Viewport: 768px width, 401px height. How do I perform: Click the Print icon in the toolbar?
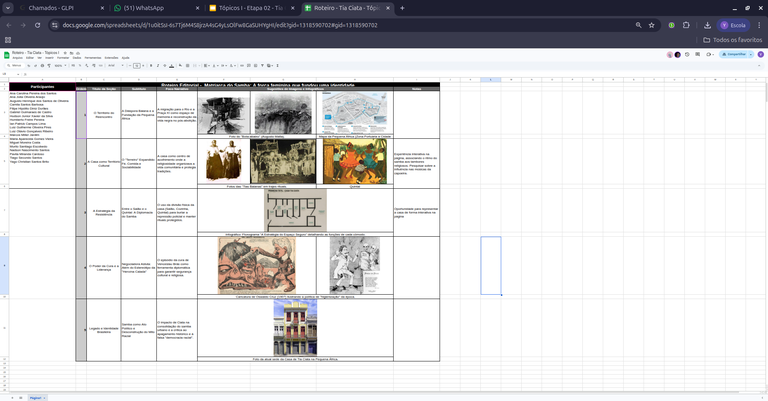[42, 66]
